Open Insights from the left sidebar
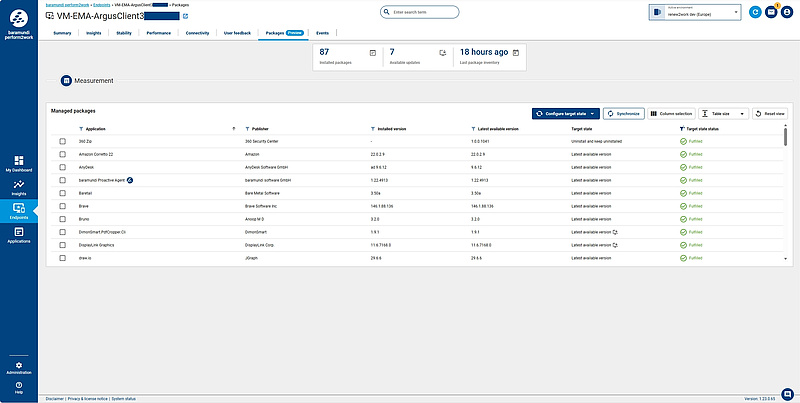This screenshot has height=403, width=800. [19, 187]
